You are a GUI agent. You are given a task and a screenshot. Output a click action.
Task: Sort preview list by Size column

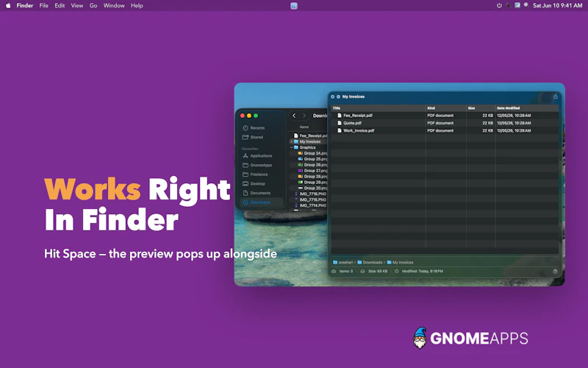(481, 108)
